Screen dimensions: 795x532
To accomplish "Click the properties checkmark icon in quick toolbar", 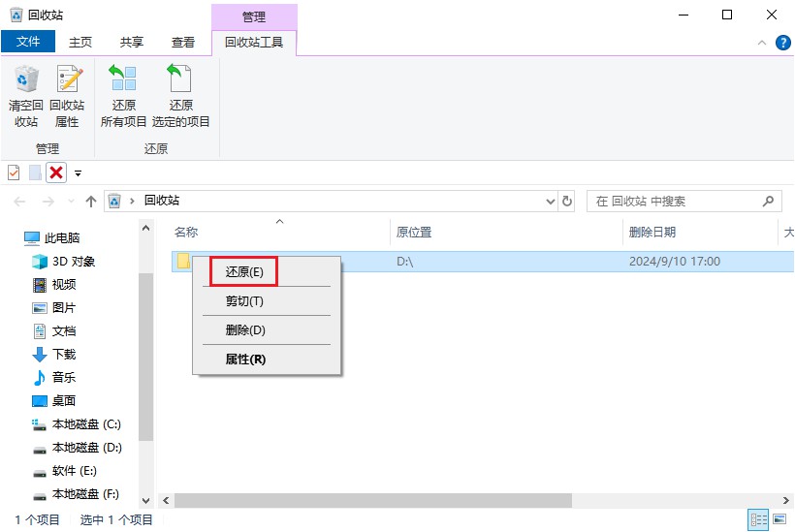I will coord(14,172).
